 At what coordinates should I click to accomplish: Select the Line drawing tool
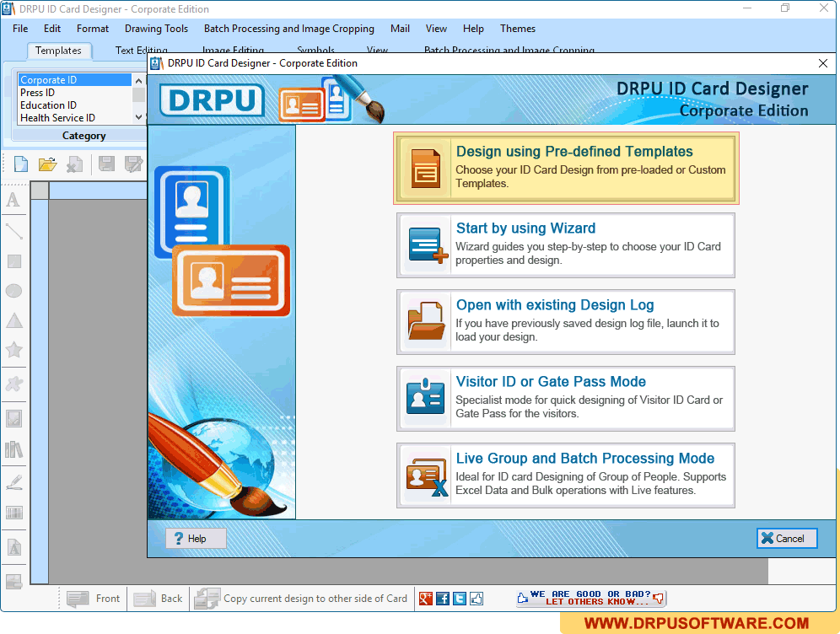tap(14, 231)
